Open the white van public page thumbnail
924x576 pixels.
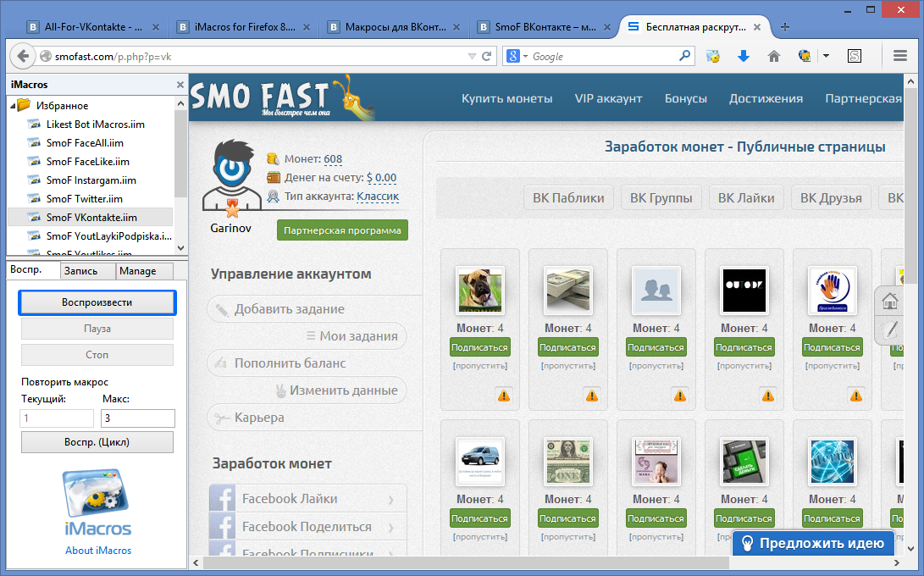click(x=479, y=461)
